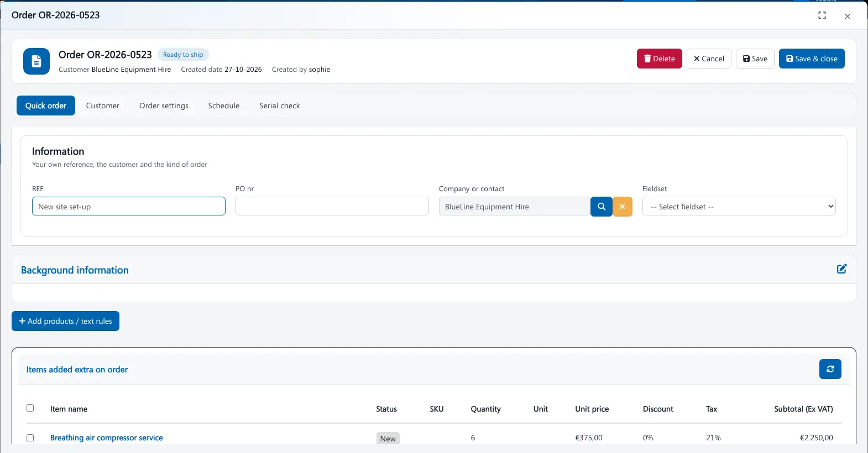This screenshot has height=453, width=868.
Task: Tick the Breathing air compressor service checkbox
Action: pyautogui.click(x=30, y=438)
